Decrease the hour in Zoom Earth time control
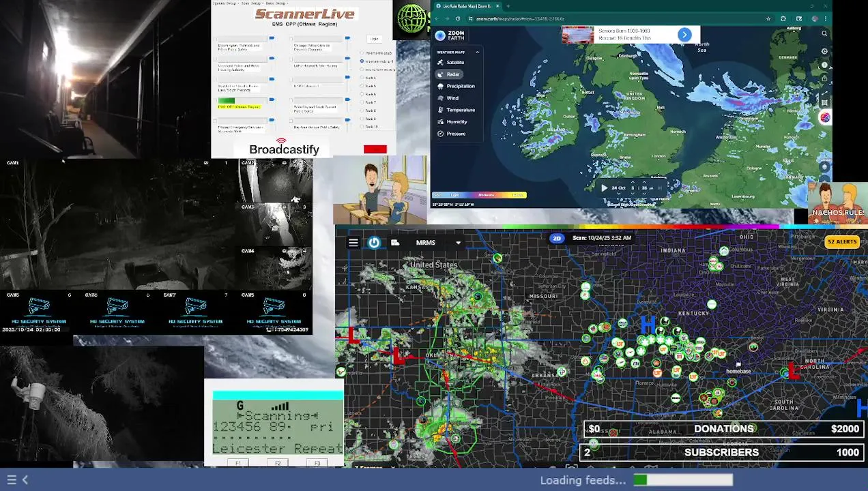 (633, 194)
